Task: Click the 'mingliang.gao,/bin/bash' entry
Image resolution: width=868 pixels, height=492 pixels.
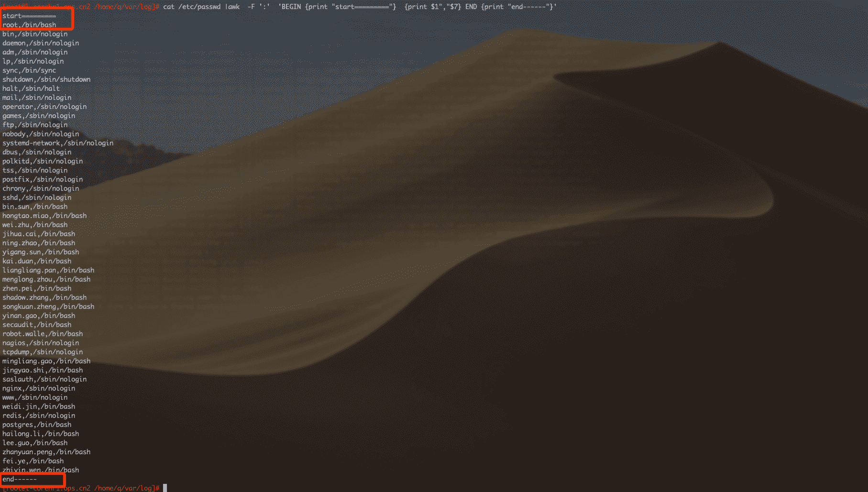Action: tap(46, 361)
